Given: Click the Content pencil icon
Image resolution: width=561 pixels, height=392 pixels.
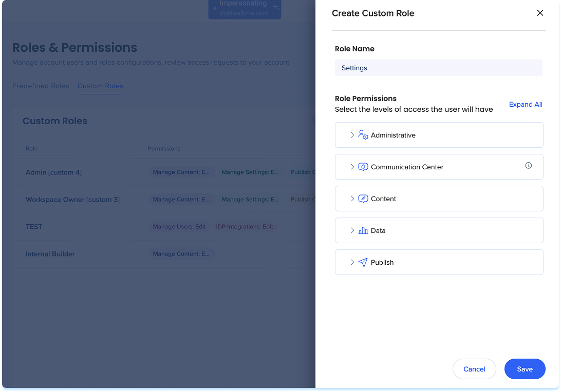Looking at the screenshot, I should click(x=363, y=199).
